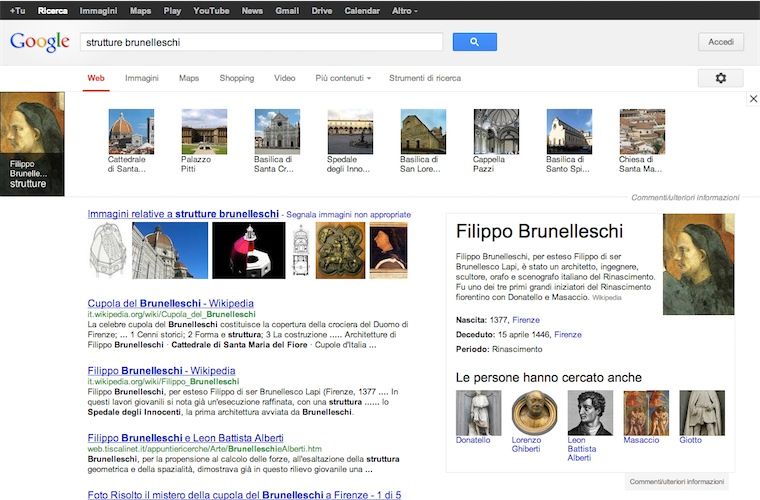This screenshot has height=500, width=760.
Task: Click Giotto name link
Action: 691,440
